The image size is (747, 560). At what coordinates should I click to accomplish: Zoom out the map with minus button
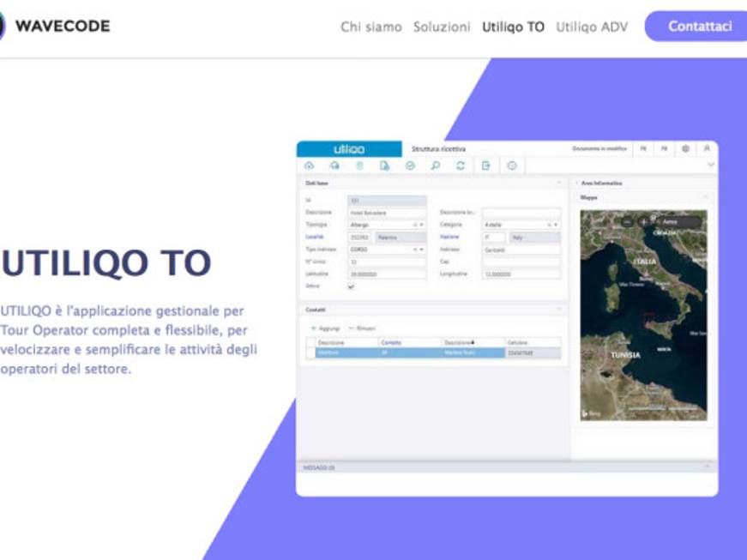(628, 222)
